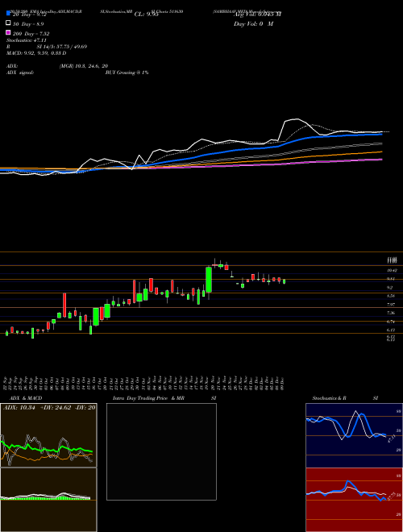The height and width of the screenshot is (532, 403).
Task: Click the red RSI oscillator panel
Action: (354, 500)
